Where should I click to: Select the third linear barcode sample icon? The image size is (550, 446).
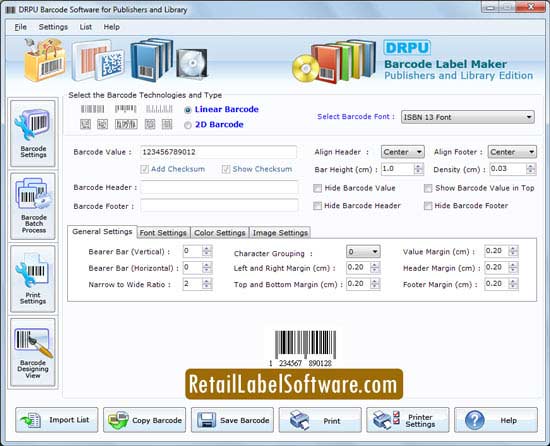tap(159, 109)
